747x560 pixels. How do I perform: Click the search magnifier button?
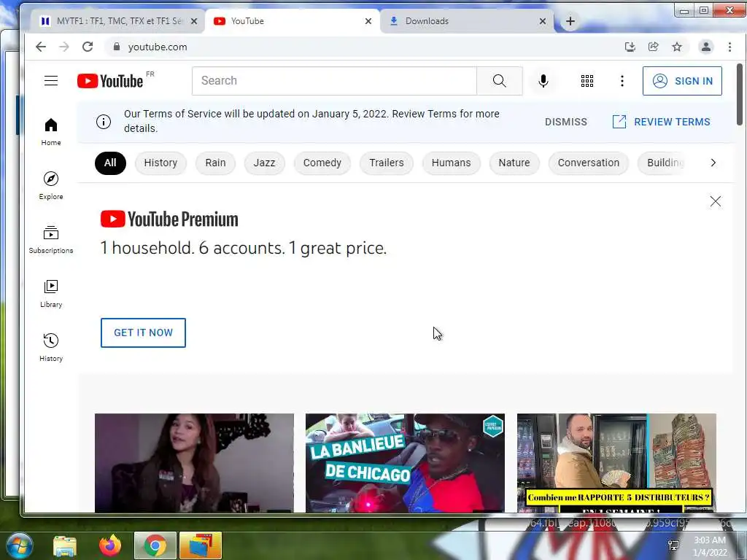[499, 81]
